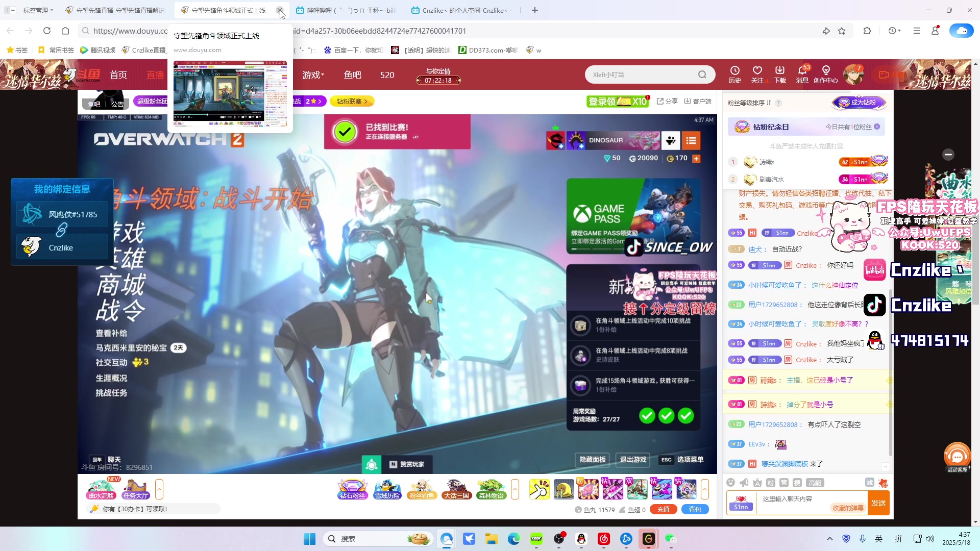Click the 钻石粉丝 diamond fan icon

click(x=353, y=489)
